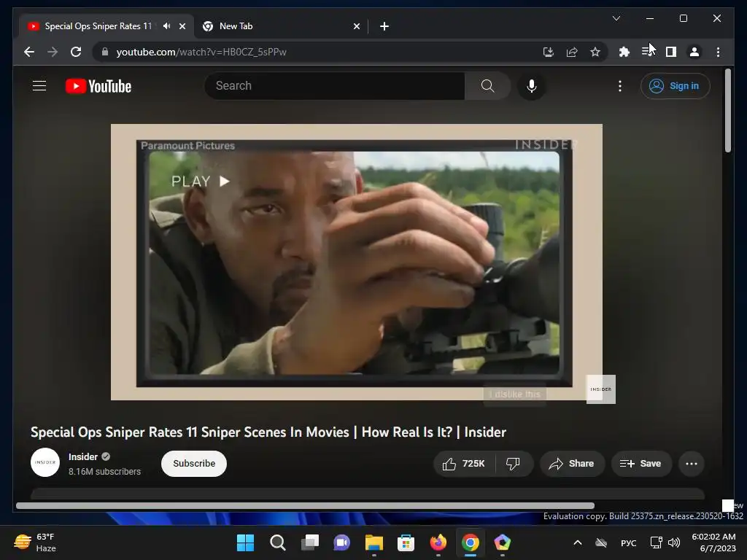Save video to playlist
Screen dimensions: 747x560
(640, 463)
